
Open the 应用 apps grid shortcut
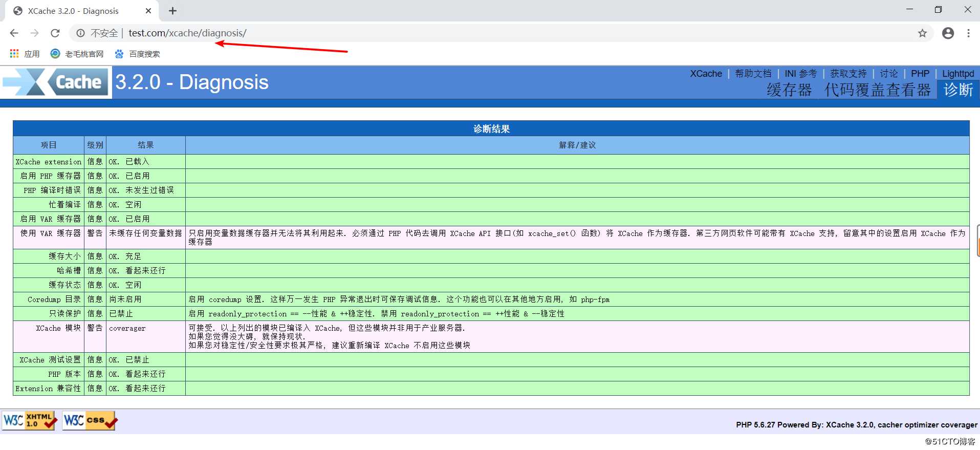25,54
